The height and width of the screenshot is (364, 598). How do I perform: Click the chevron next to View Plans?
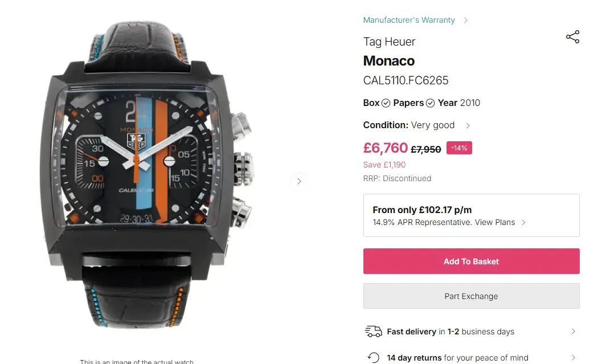523,223
